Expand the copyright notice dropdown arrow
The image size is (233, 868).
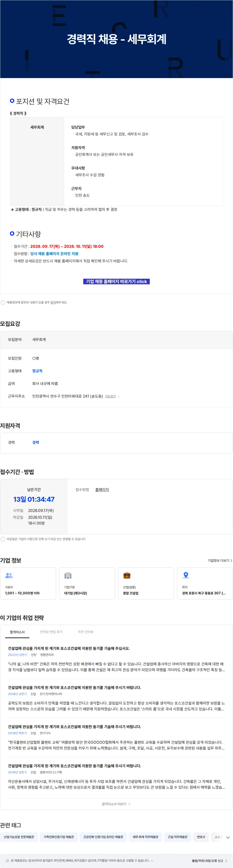pyautogui.click(x=152, y=861)
